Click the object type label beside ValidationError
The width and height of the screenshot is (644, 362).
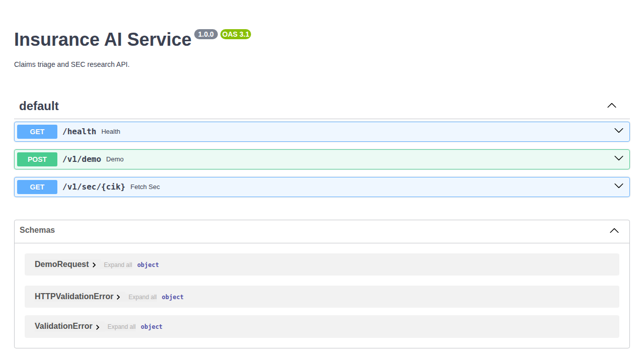pyautogui.click(x=151, y=327)
